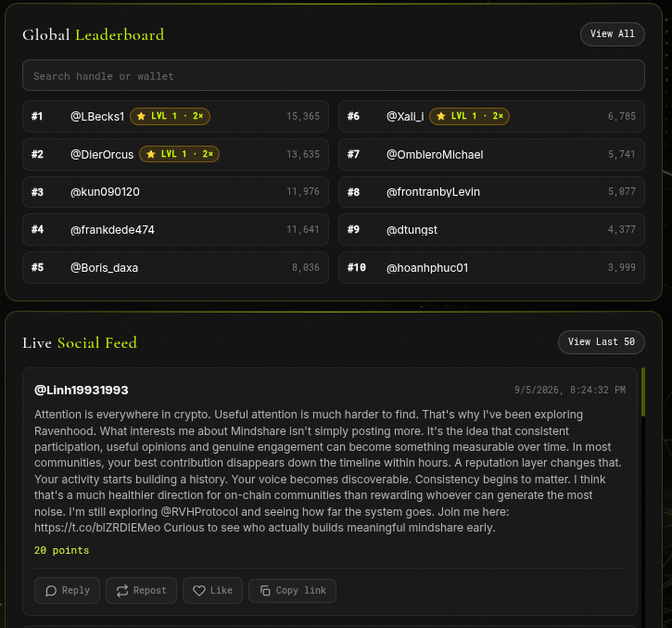This screenshot has width=672, height=628.
Task: Open View Last 50 feed posts
Action: tap(601, 342)
